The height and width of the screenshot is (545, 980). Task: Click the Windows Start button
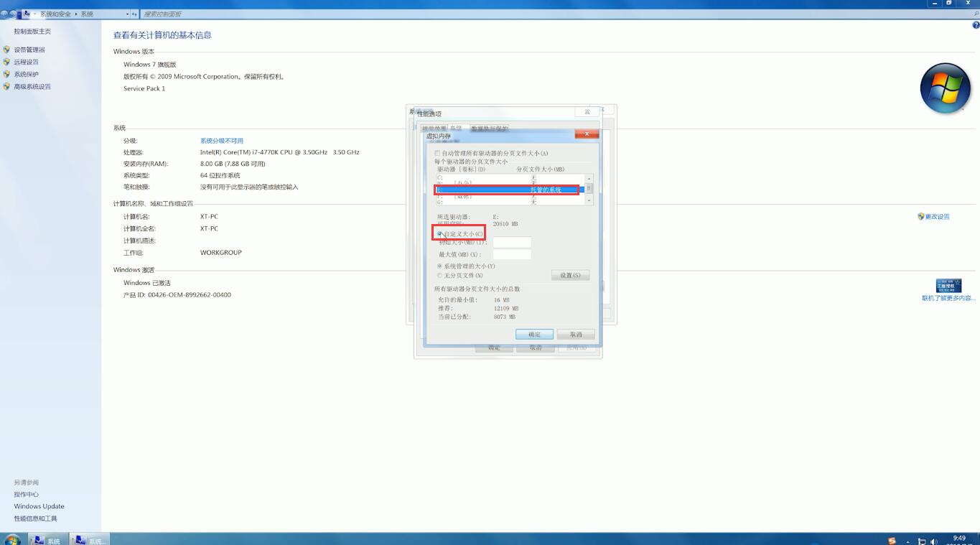tap(12, 539)
